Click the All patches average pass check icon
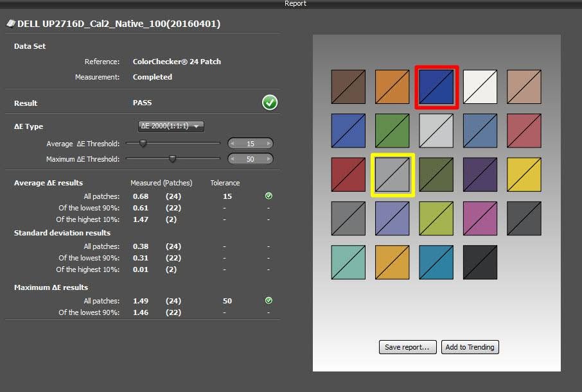The image size is (582, 392). click(x=269, y=196)
